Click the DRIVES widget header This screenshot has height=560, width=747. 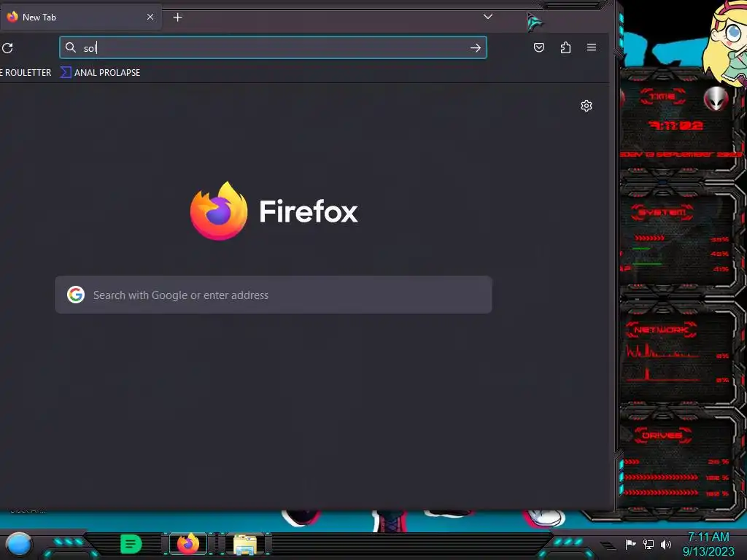[662, 435]
